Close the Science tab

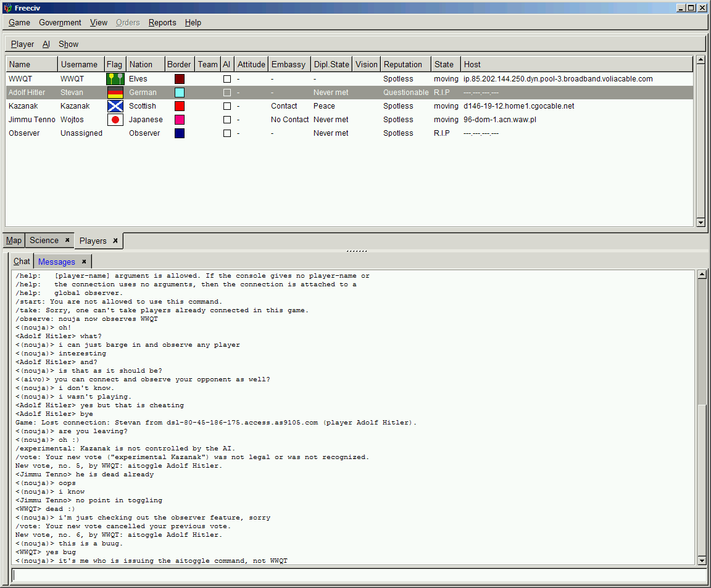click(x=67, y=240)
